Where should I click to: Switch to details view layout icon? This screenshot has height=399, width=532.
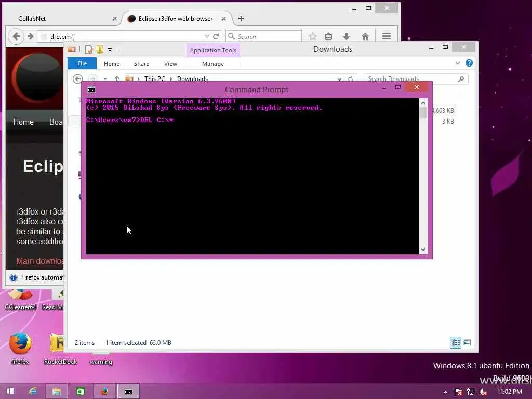tap(455, 343)
